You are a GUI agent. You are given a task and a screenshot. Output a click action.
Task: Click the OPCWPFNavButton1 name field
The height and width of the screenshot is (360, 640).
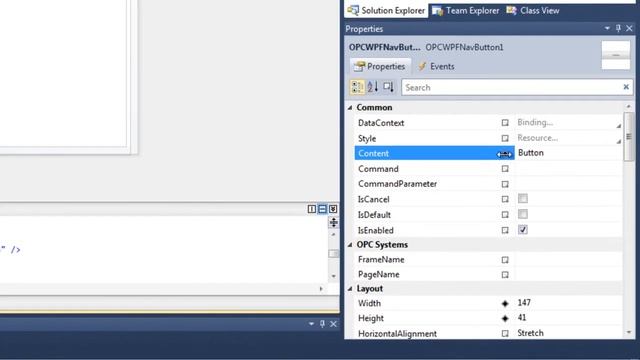click(464, 47)
